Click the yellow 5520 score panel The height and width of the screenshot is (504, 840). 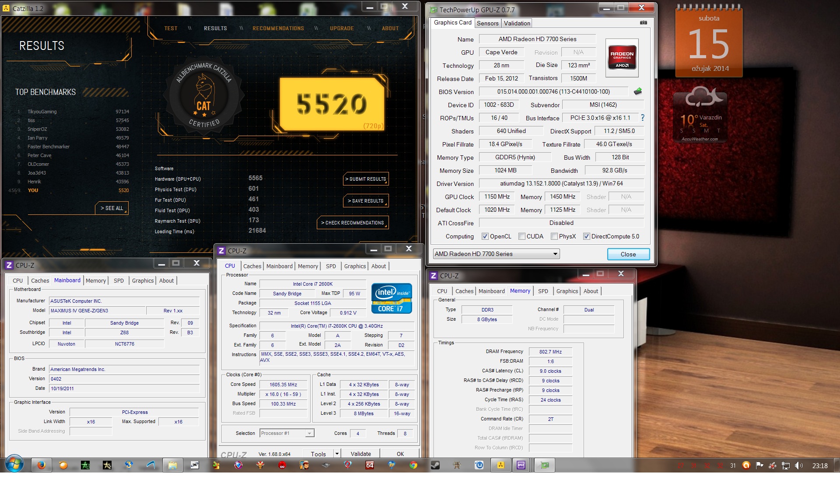332,104
